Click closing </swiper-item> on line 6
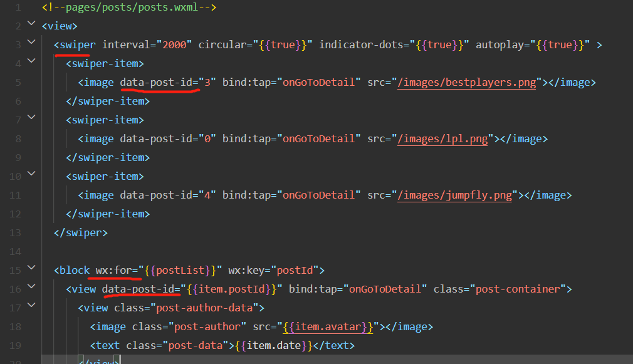The image size is (633, 364). pos(108,101)
